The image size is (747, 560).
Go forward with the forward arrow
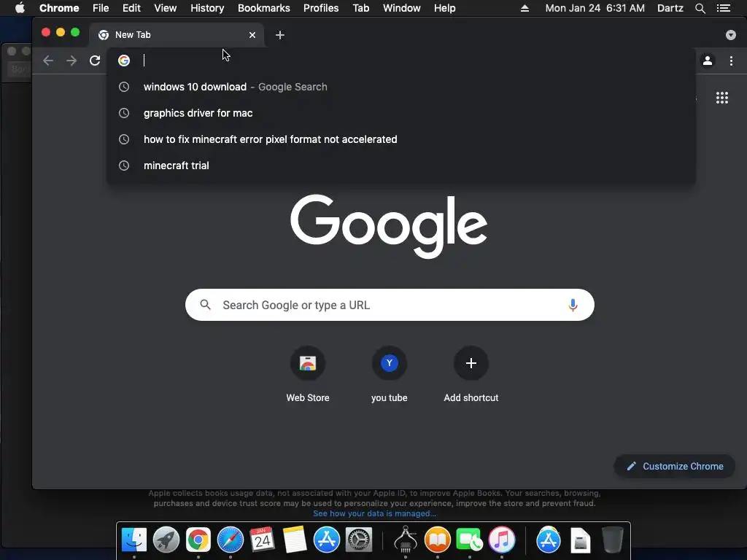(71, 61)
